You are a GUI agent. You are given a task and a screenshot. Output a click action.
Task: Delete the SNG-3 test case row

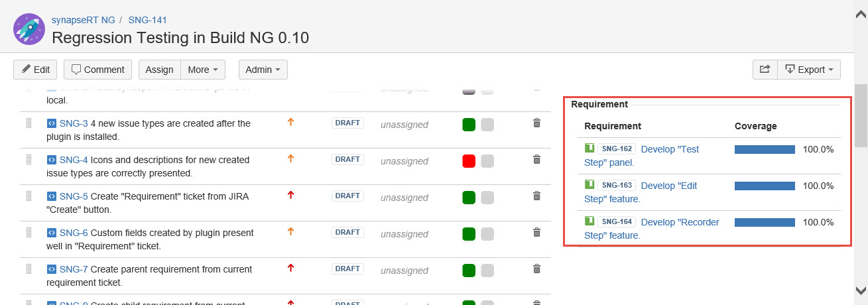[x=537, y=123]
